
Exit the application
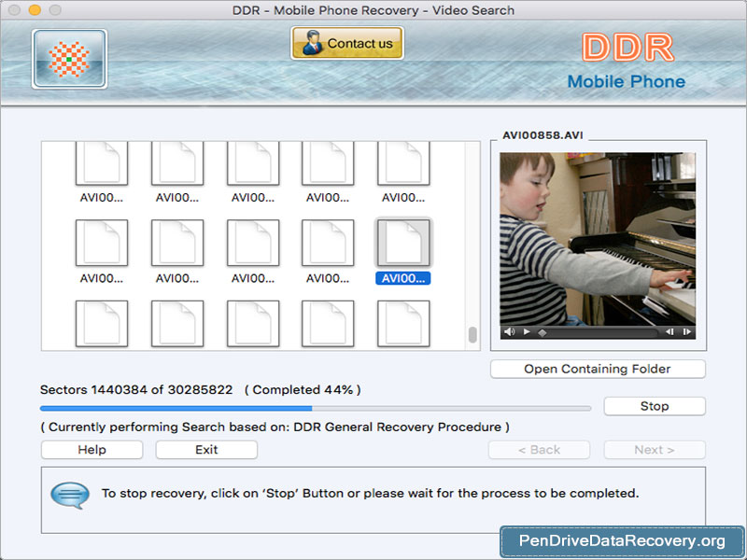[206, 450]
